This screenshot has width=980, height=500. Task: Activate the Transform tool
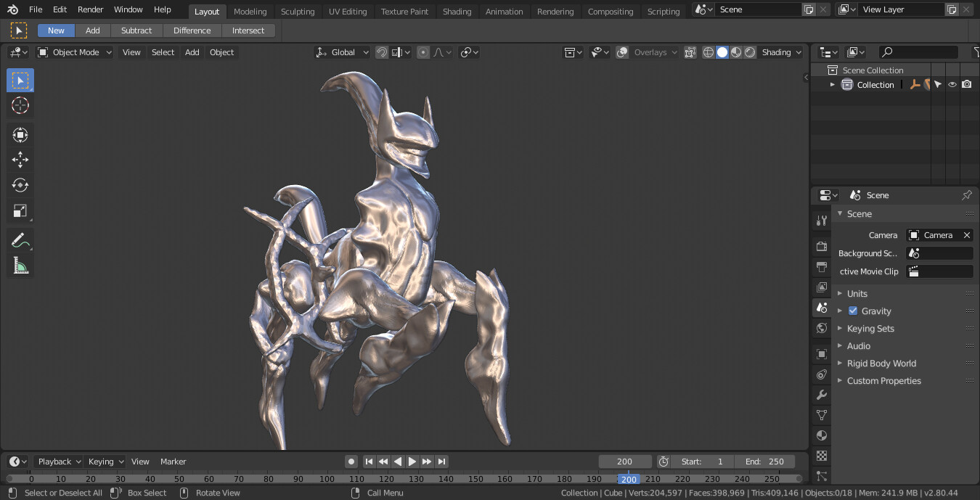click(20, 135)
